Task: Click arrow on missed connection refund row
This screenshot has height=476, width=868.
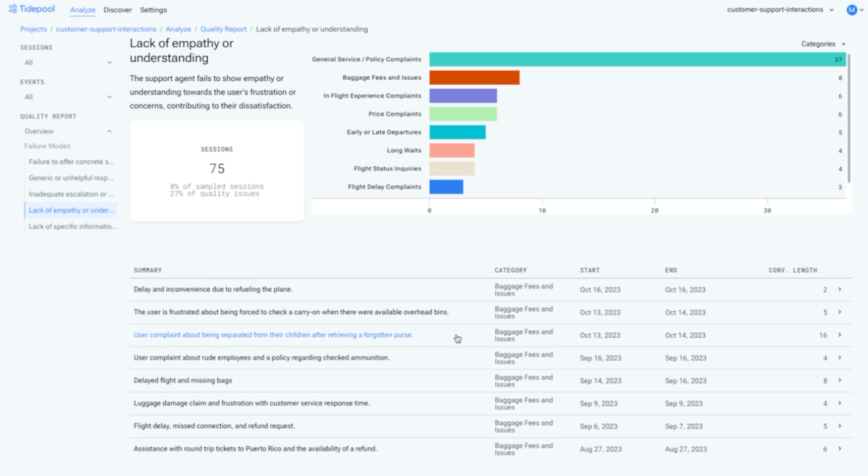Action: (x=839, y=426)
